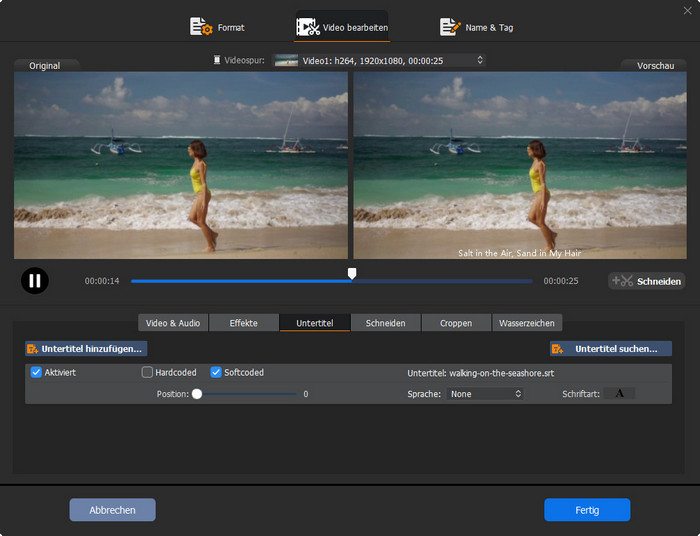This screenshot has height=536, width=700.
Task: Click Fertig to finish editing
Action: 587,510
